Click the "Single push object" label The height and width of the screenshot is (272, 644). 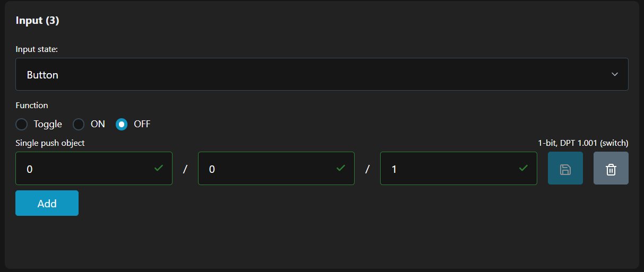click(x=50, y=143)
